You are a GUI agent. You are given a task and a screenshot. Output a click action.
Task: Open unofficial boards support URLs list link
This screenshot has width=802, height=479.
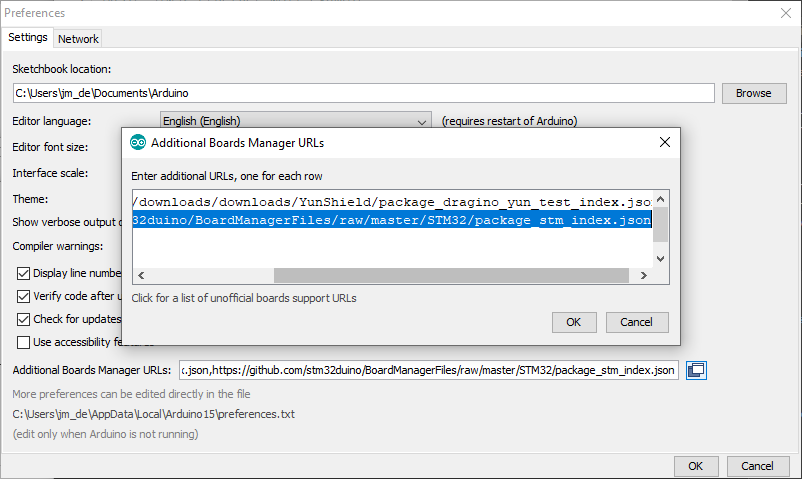(244, 298)
